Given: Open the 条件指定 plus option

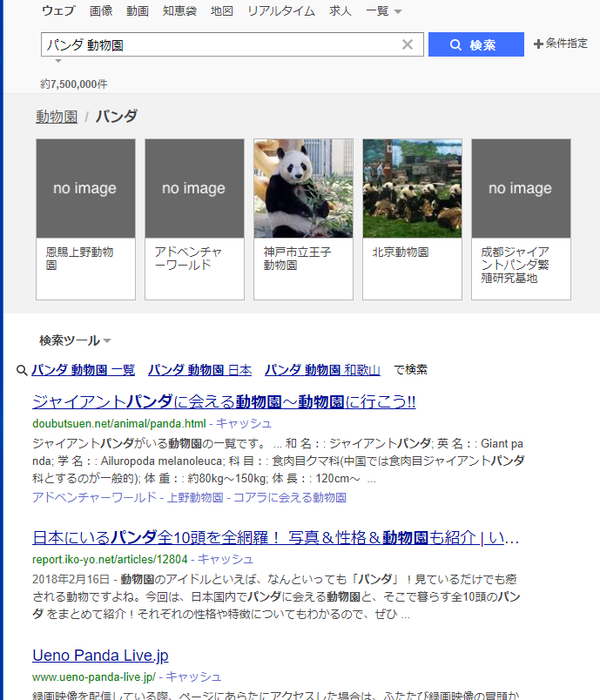Looking at the screenshot, I should pyautogui.click(x=561, y=44).
